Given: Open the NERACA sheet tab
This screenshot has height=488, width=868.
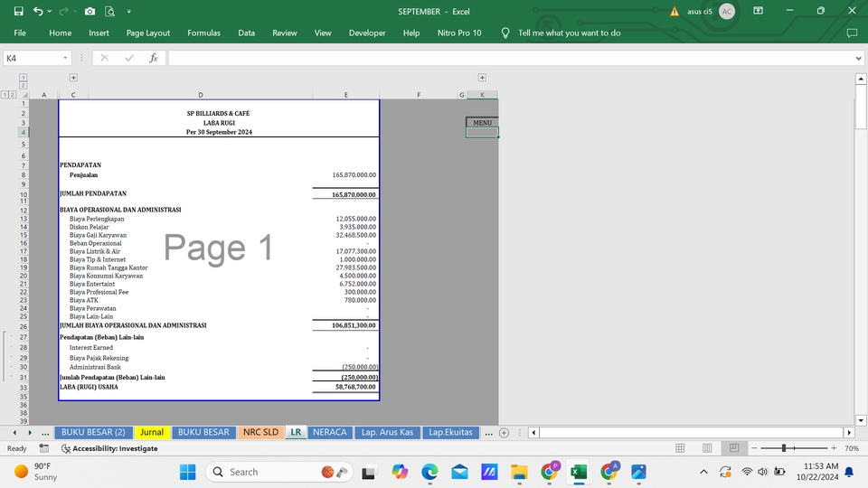Looking at the screenshot, I should pyautogui.click(x=329, y=432).
